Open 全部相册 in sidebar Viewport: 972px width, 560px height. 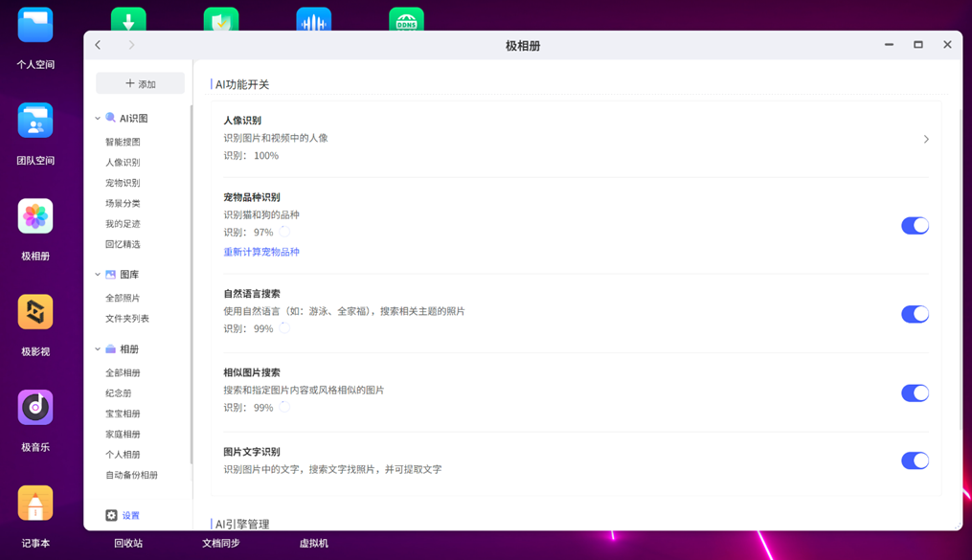coord(123,373)
